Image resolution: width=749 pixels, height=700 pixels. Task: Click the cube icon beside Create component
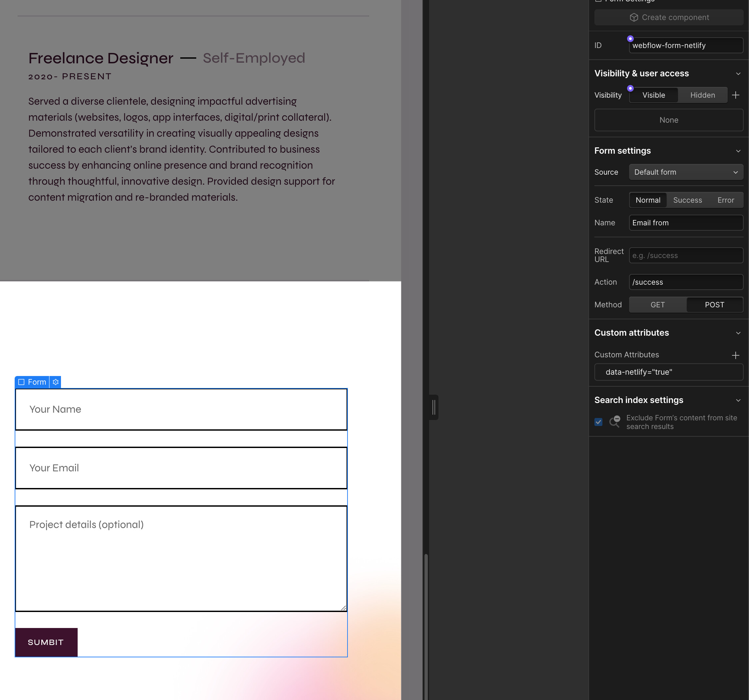click(x=634, y=17)
